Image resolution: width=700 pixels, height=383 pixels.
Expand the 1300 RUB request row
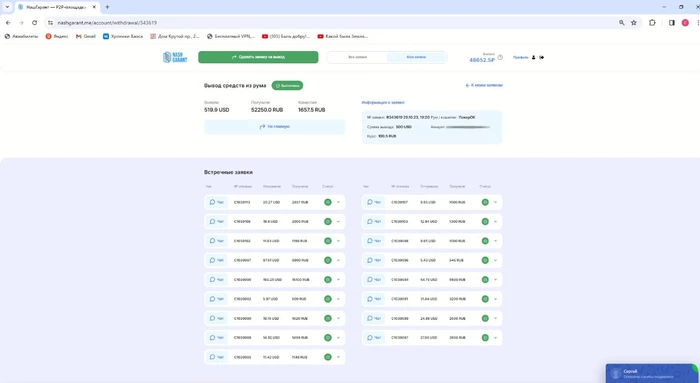pyautogui.click(x=495, y=221)
